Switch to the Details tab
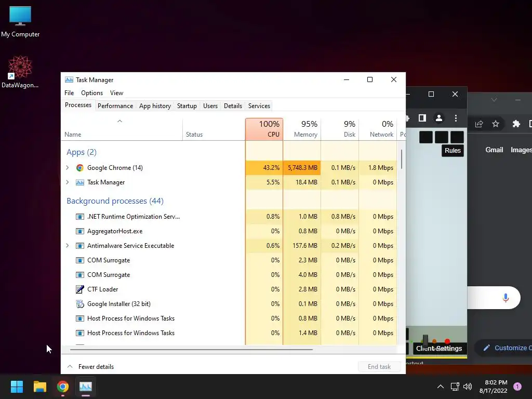This screenshot has height=399, width=532. pyautogui.click(x=233, y=106)
